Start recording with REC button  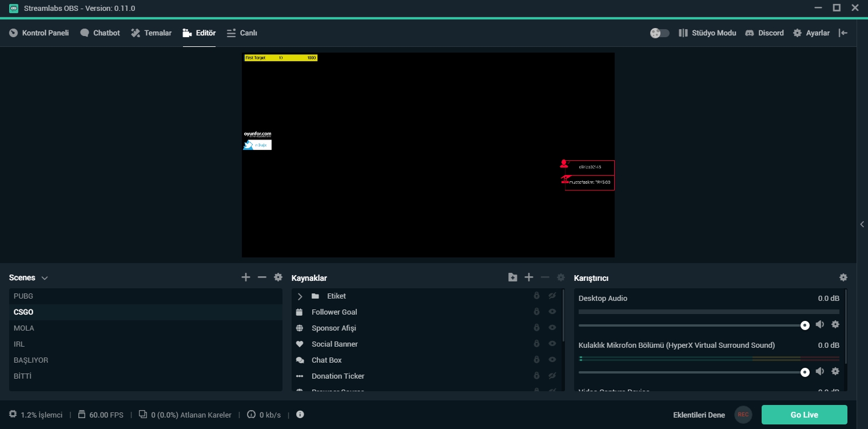click(x=743, y=415)
